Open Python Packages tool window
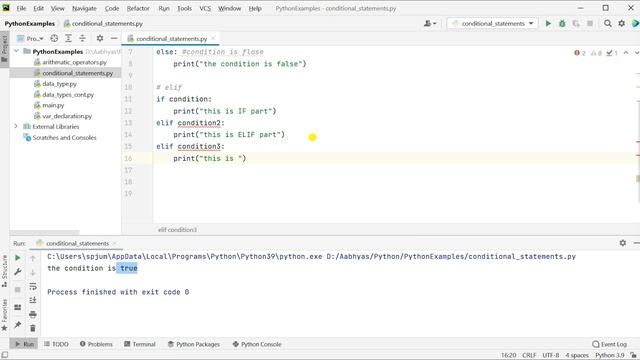 point(193,344)
